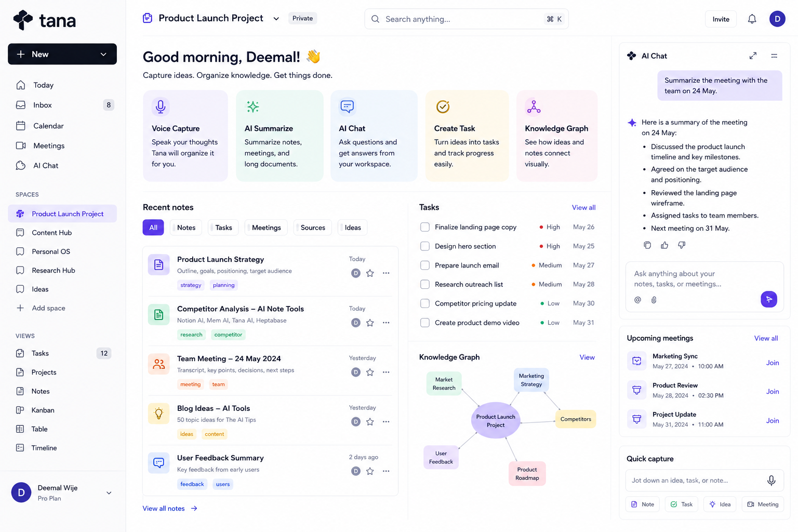Filter recent notes by Meetings

click(x=266, y=228)
